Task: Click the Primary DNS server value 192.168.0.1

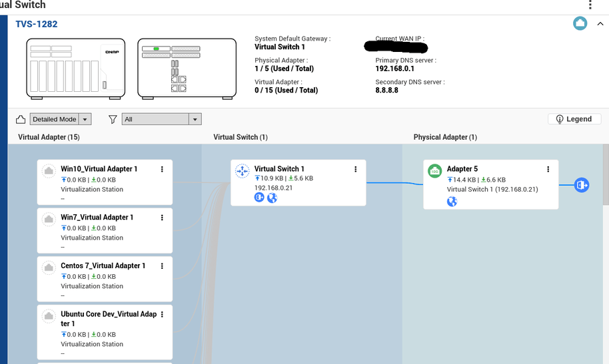Action: point(394,69)
